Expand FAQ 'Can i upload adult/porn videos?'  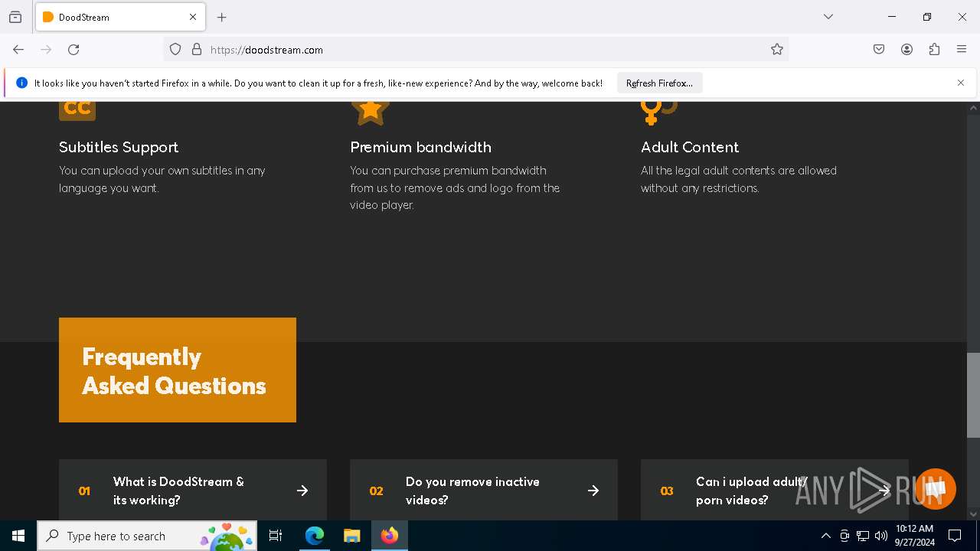pyautogui.click(x=775, y=490)
